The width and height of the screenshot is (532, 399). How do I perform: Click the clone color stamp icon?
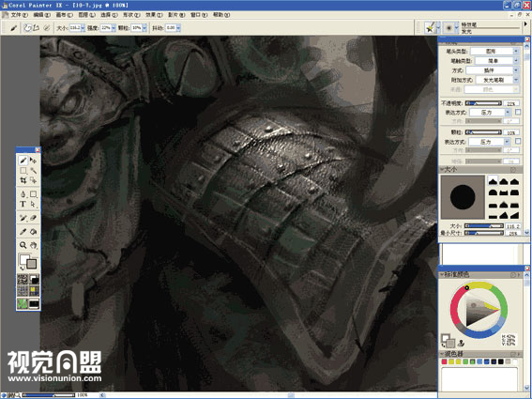pyautogui.click(x=461, y=343)
